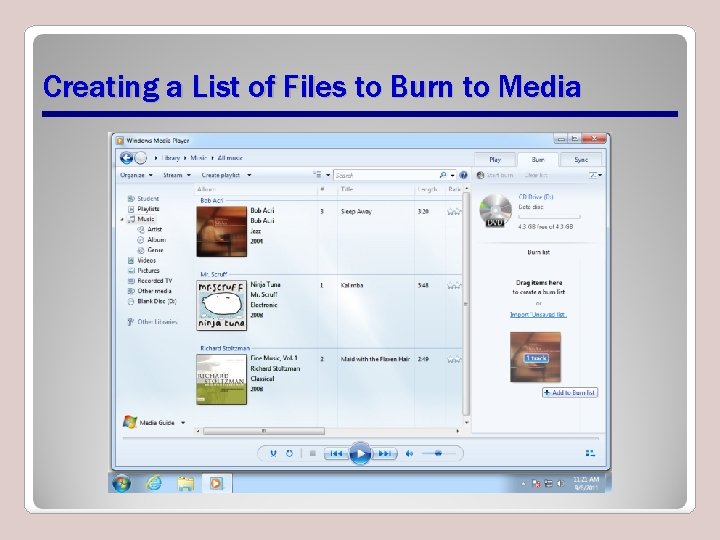This screenshot has height=540, width=720.
Task: Select Blank Disc (D:) in navigation pane
Action: pos(152,302)
